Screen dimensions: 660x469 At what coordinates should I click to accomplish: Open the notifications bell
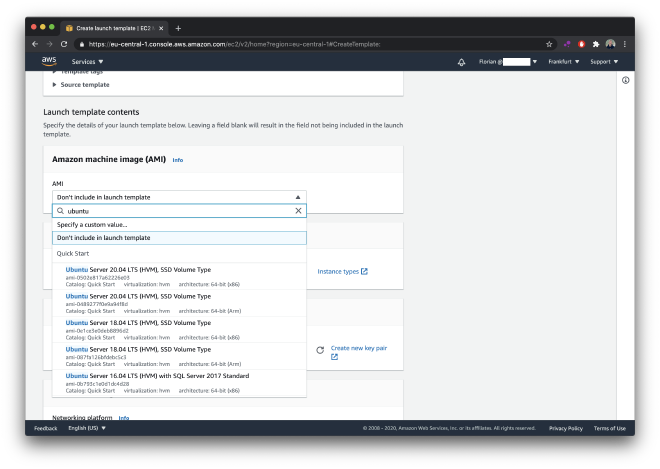(461, 62)
